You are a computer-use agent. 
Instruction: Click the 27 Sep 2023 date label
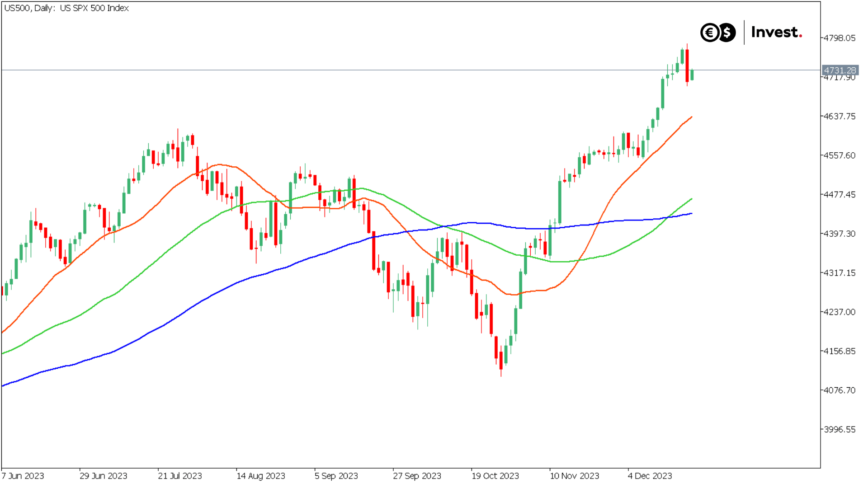[x=417, y=476]
